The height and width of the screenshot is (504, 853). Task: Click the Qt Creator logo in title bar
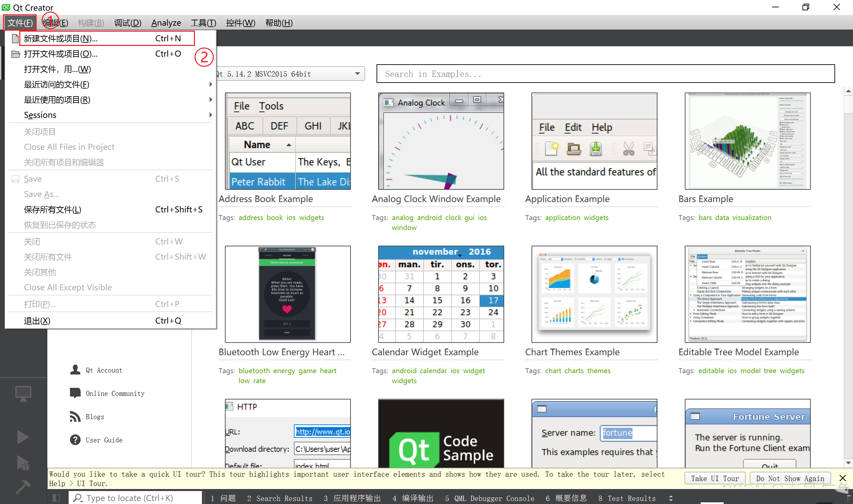point(6,7)
